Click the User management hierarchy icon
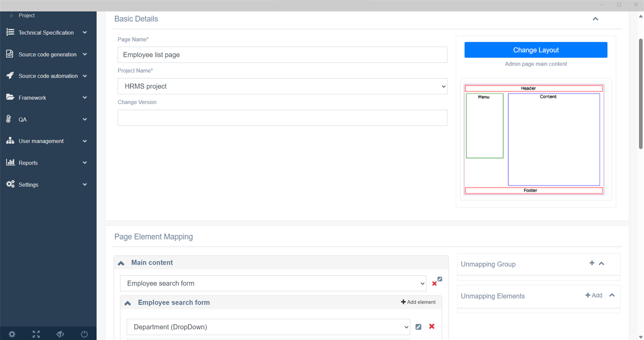Viewport: 644px width, 340px height. click(10, 141)
